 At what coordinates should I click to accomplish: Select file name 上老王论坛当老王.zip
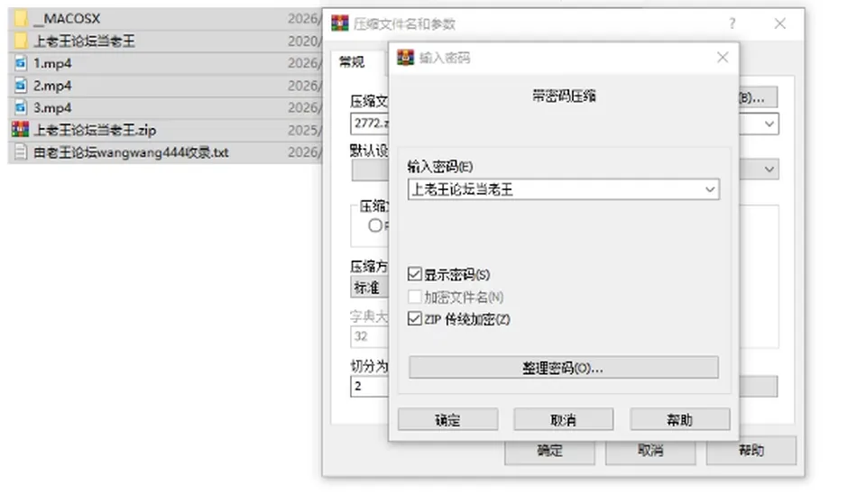coord(95,130)
